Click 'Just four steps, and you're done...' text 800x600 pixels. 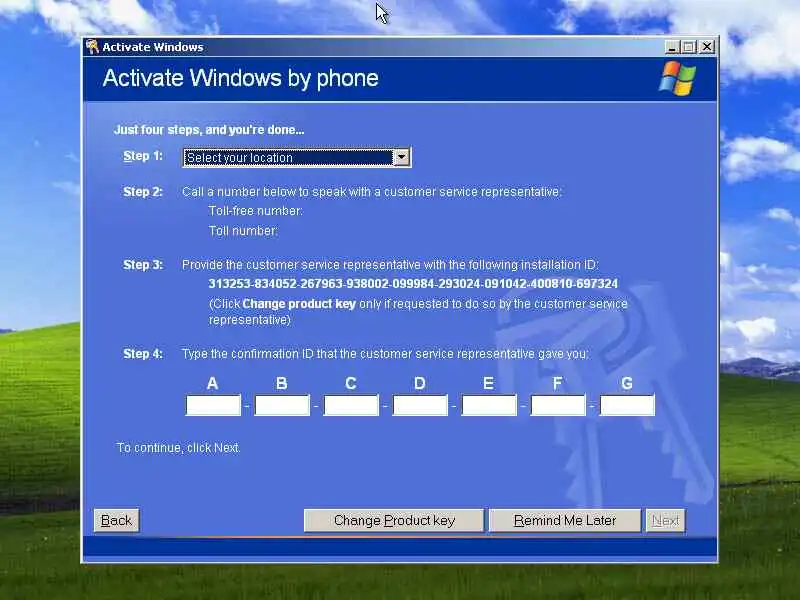click(209, 130)
